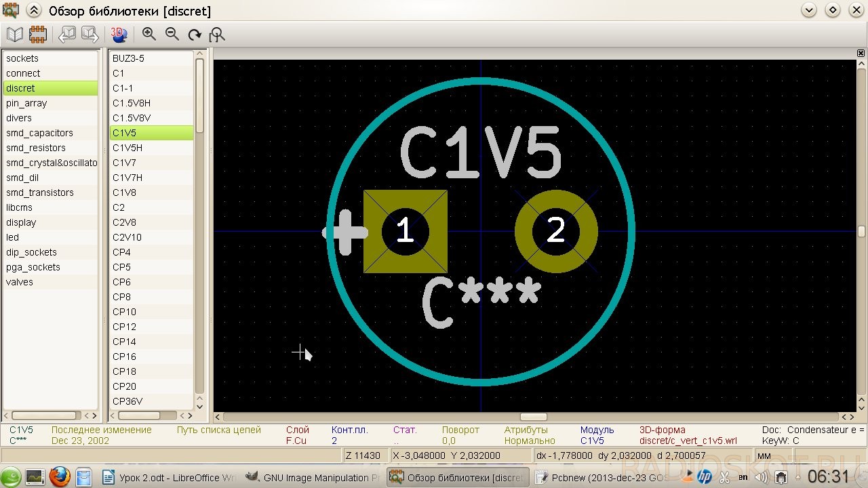Select the smd_capacitors library

click(x=50, y=133)
